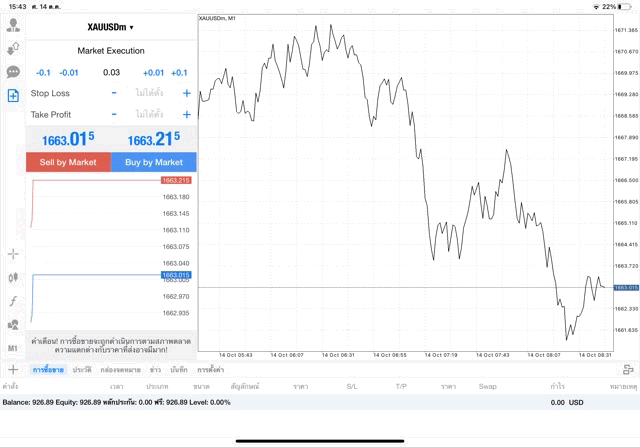640x447 pixels.
Task: Select the crosshair cursor tool
Action: (14, 254)
